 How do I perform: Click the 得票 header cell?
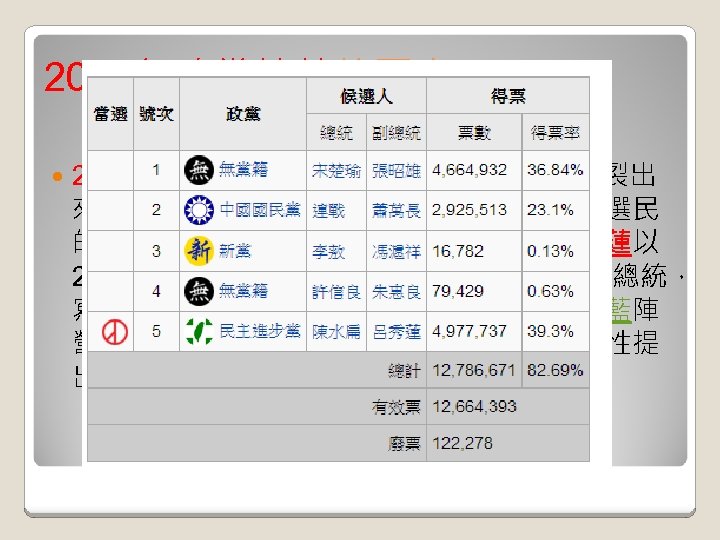click(x=508, y=96)
